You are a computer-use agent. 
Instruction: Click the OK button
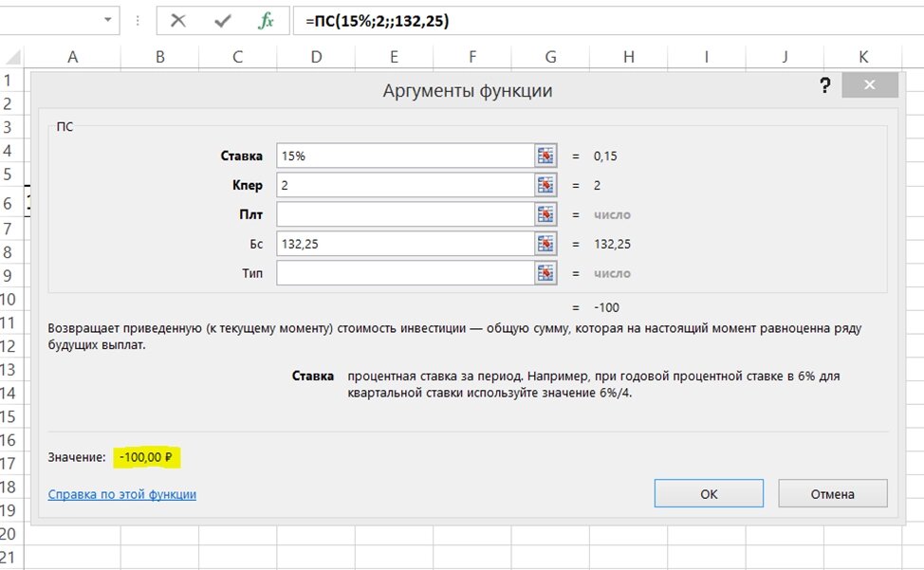coord(709,493)
